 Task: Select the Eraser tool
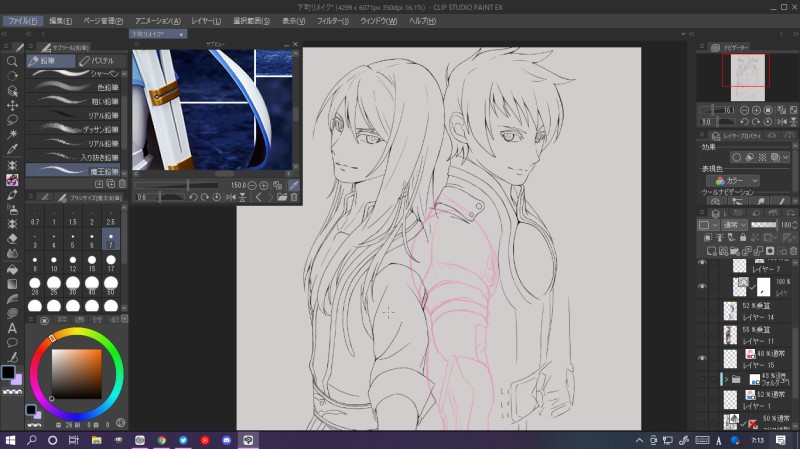[x=12, y=239]
